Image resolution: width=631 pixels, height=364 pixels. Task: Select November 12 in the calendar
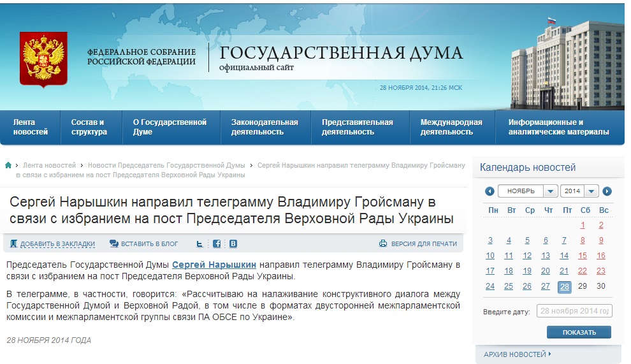tap(527, 256)
